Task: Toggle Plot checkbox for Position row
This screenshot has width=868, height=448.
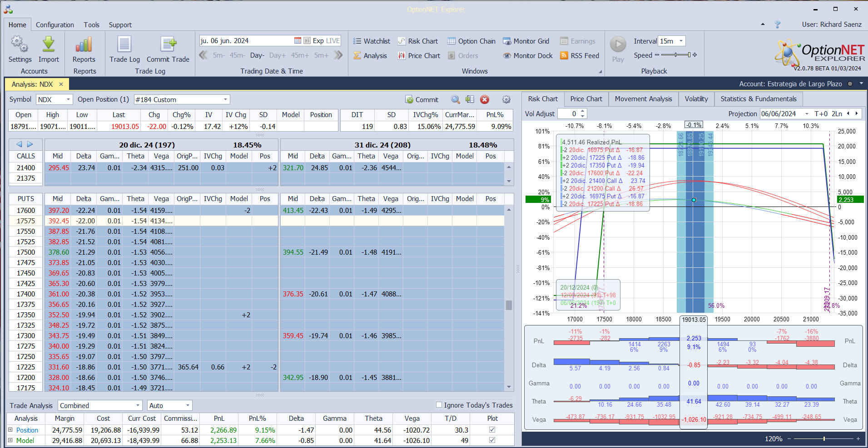Action: 492,430
